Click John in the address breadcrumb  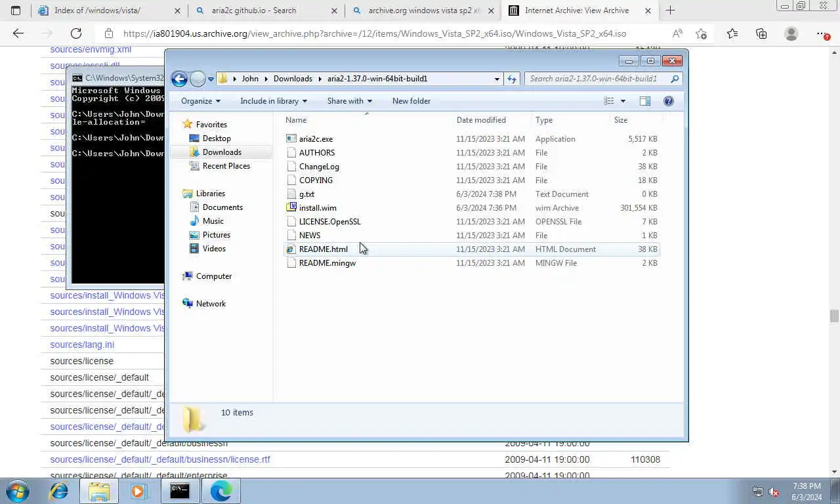point(250,79)
